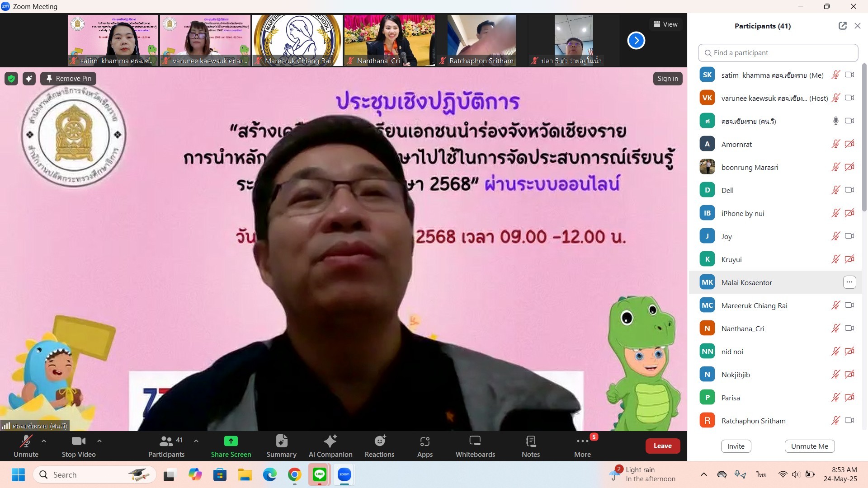Open LINE app from the taskbar
This screenshot has width=868, height=488.
tap(320, 474)
